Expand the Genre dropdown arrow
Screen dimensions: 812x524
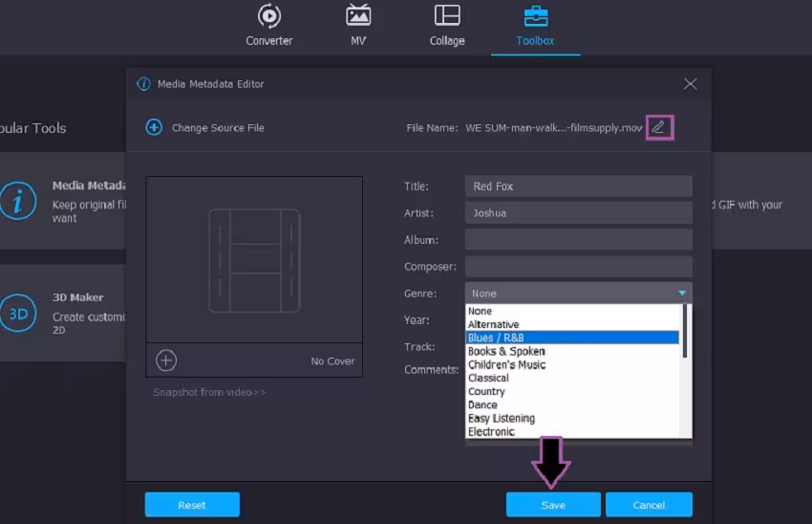click(x=682, y=294)
